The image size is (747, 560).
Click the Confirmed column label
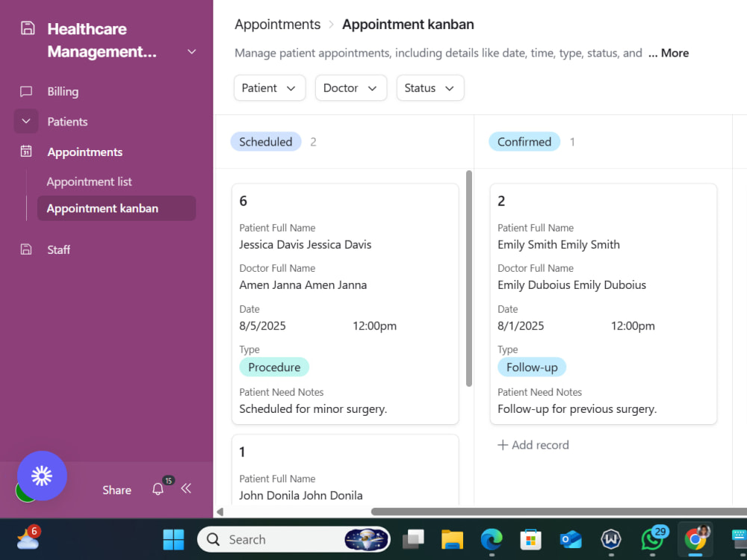pos(524,141)
